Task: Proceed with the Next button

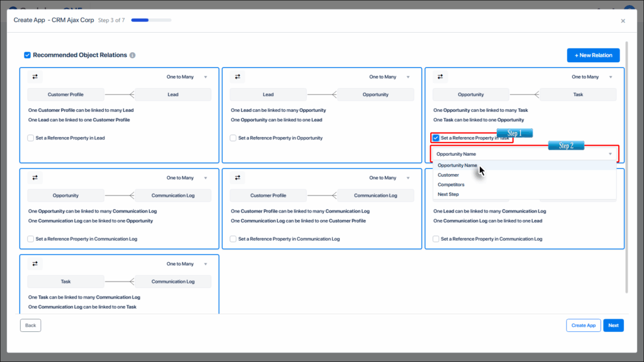Action: tap(613, 326)
